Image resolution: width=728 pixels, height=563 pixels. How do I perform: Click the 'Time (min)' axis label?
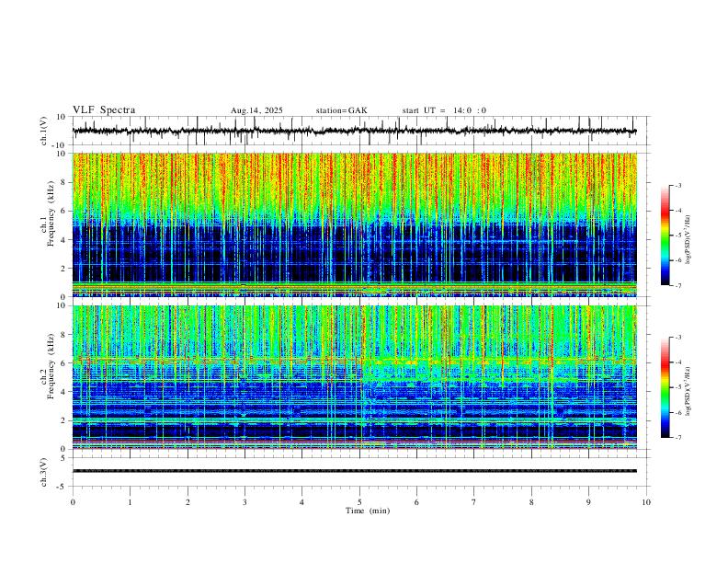tap(368, 511)
